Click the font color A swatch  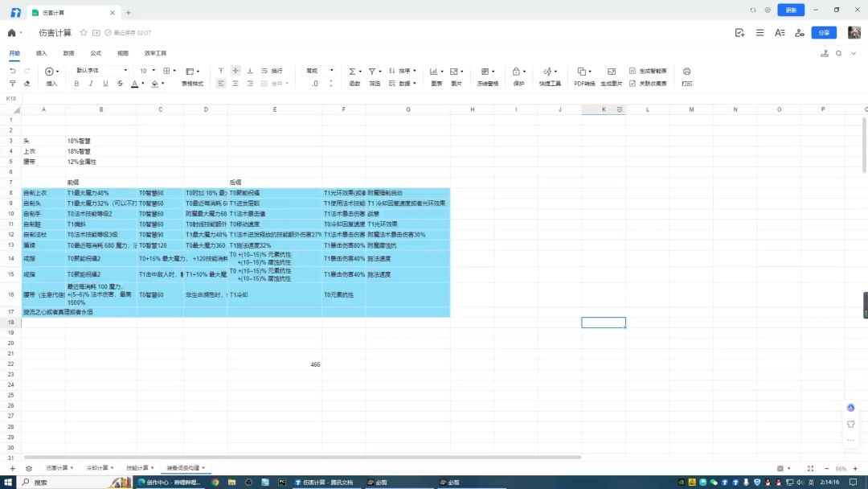(x=133, y=84)
